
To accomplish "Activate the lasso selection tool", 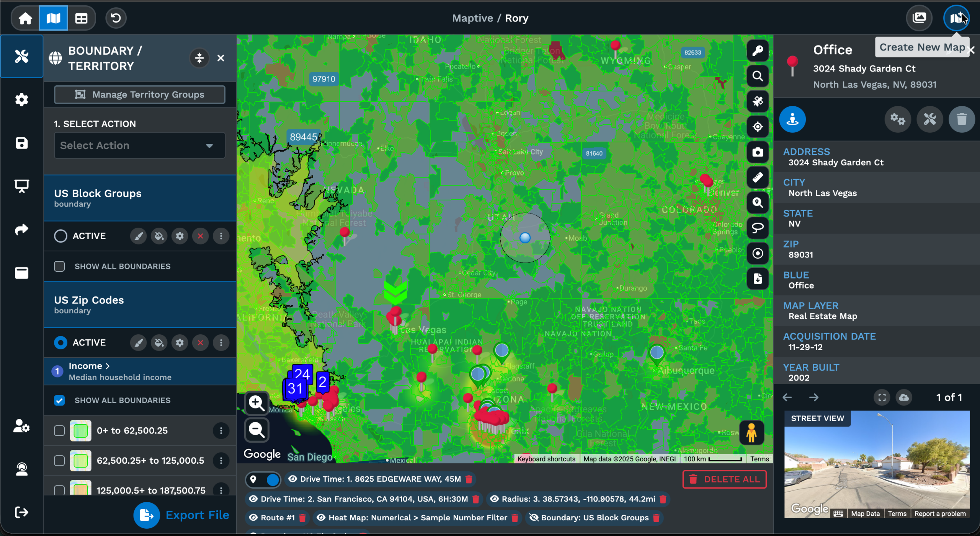I will coord(758,228).
